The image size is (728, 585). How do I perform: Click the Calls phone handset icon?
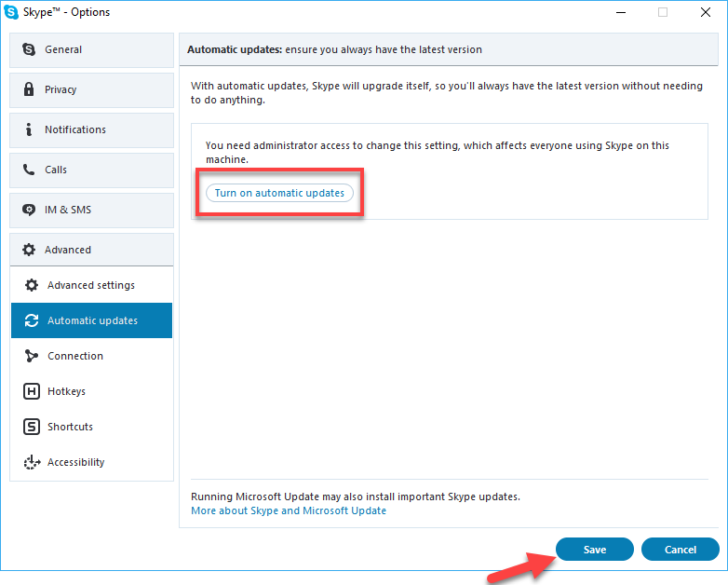(29, 170)
